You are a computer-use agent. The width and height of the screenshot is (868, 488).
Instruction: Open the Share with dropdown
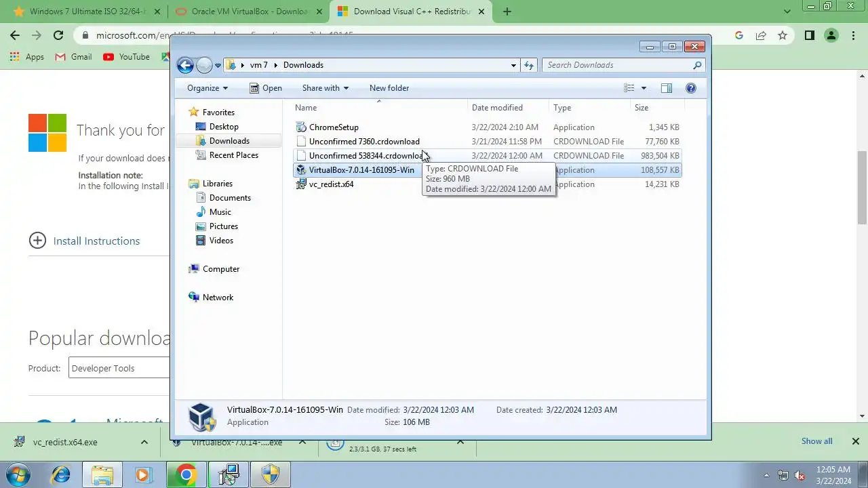(x=325, y=88)
